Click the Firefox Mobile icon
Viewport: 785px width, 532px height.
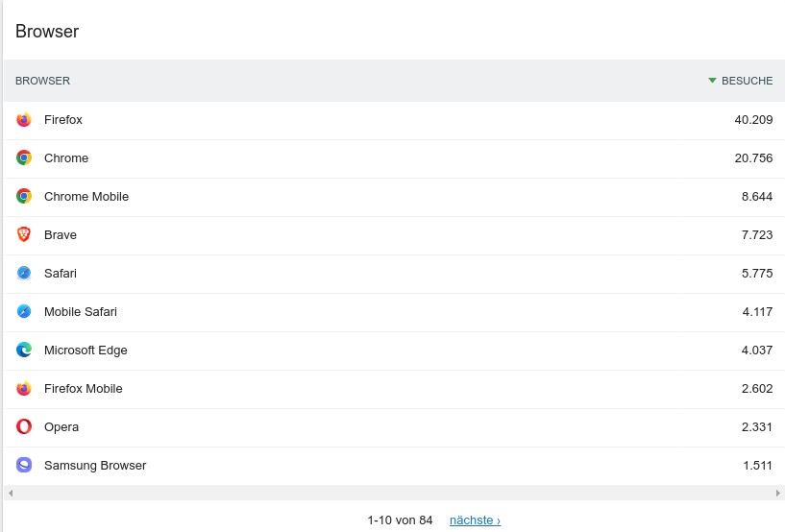(x=23, y=388)
